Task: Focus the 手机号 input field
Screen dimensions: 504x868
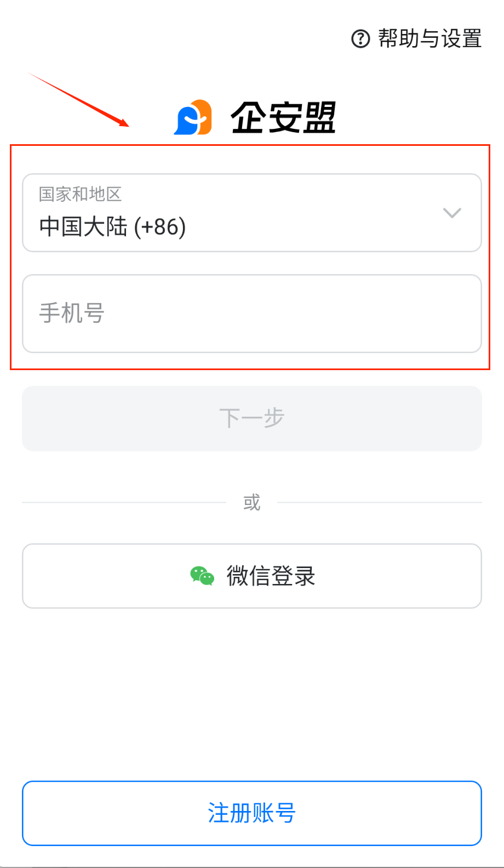Action: pyautogui.click(x=251, y=314)
